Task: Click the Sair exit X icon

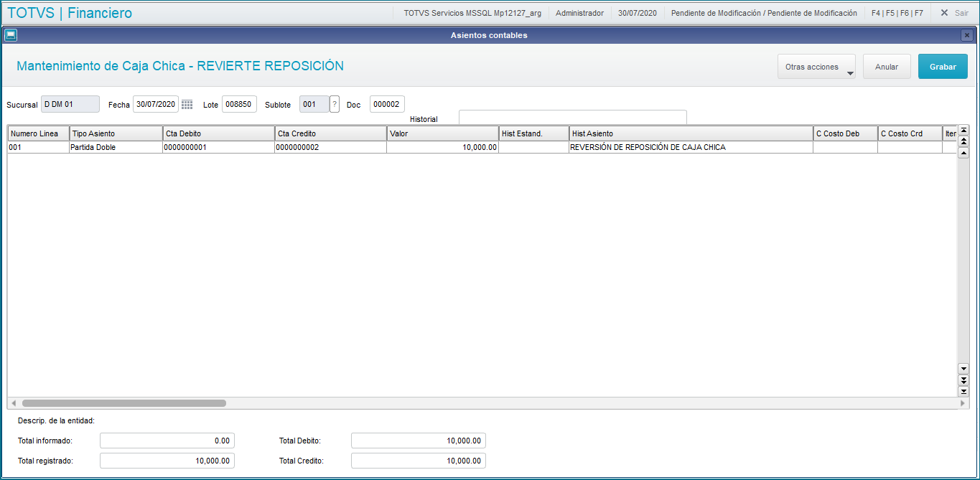Action: pyautogui.click(x=944, y=13)
